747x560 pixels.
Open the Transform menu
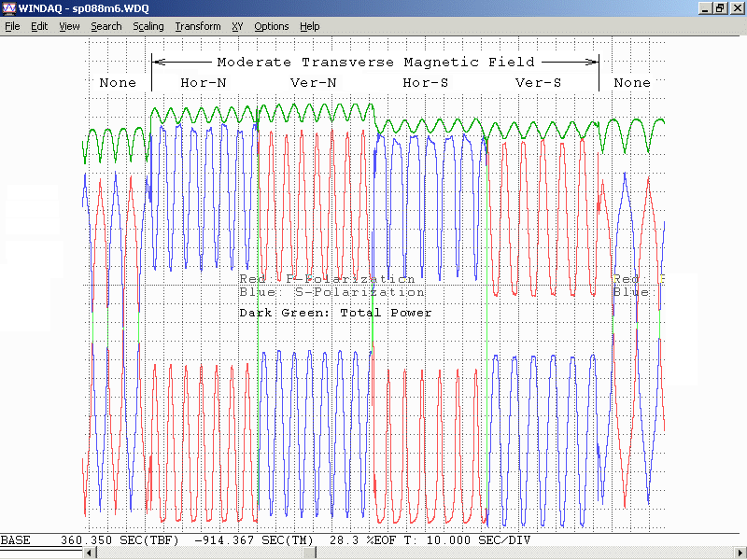(x=198, y=26)
